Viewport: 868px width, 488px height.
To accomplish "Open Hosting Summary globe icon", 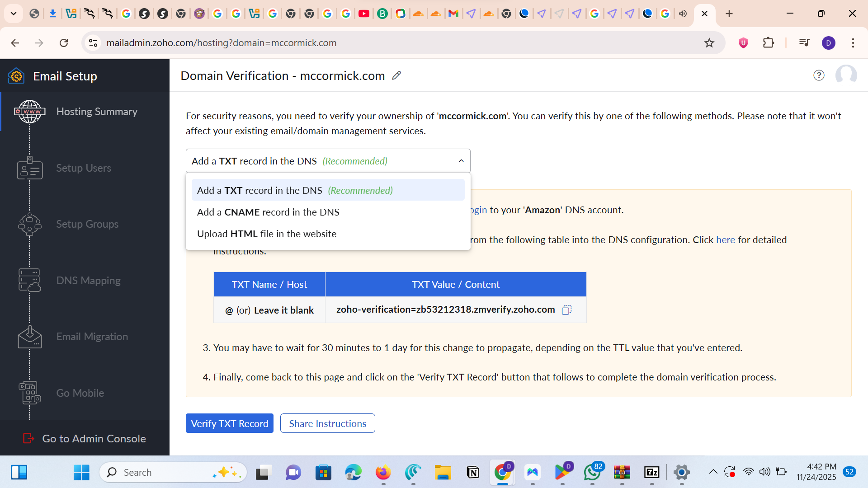I will [x=30, y=112].
